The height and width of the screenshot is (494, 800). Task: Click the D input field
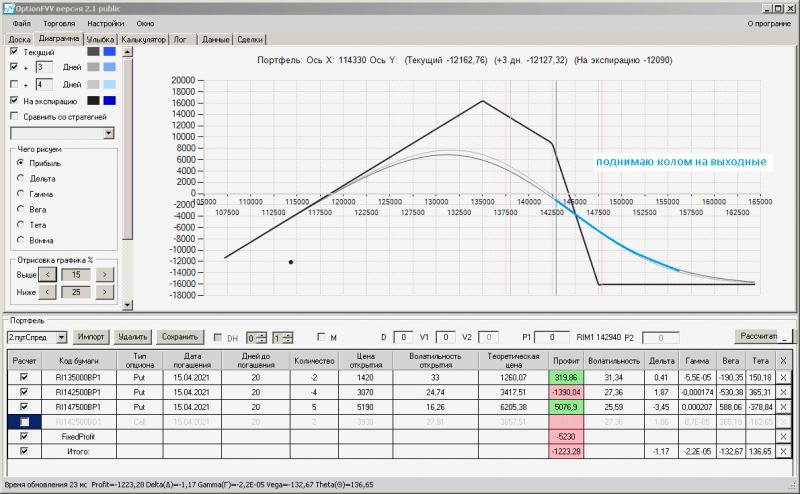tap(404, 337)
